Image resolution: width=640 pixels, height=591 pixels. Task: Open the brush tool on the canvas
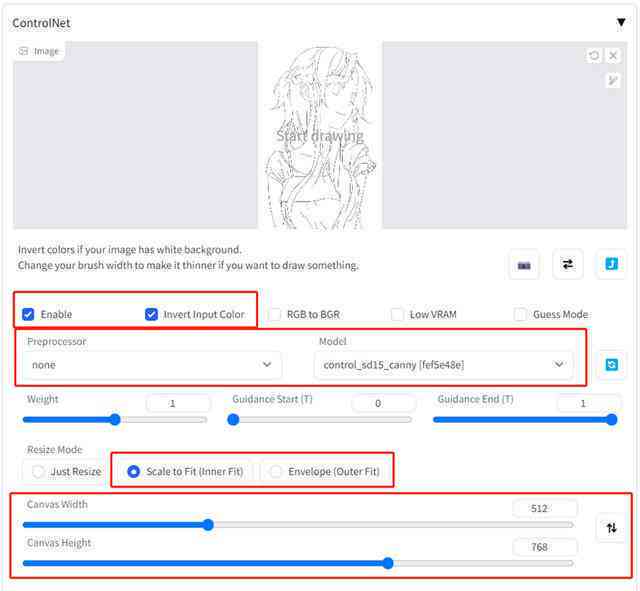(613, 80)
